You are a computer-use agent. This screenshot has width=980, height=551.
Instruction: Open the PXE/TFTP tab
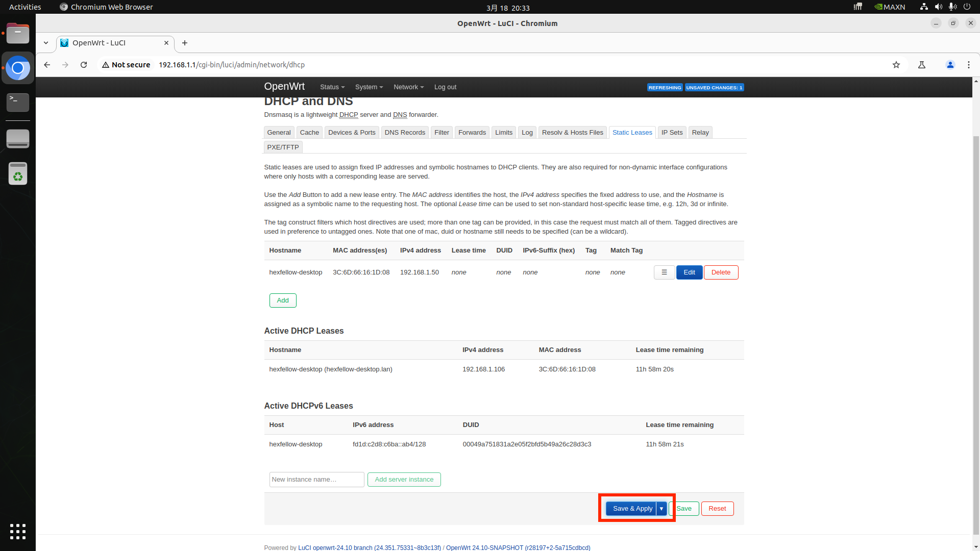pyautogui.click(x=283, y=147)
